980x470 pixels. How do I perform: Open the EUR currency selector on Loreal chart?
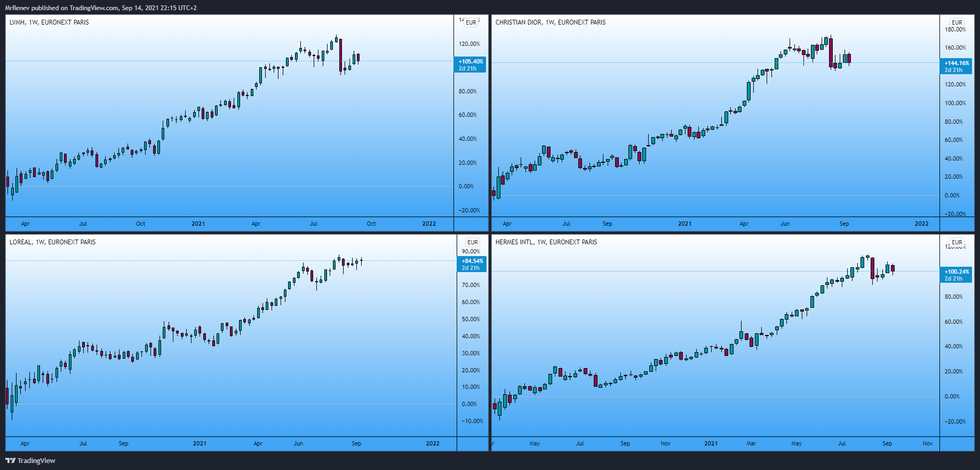coord(473,242)
